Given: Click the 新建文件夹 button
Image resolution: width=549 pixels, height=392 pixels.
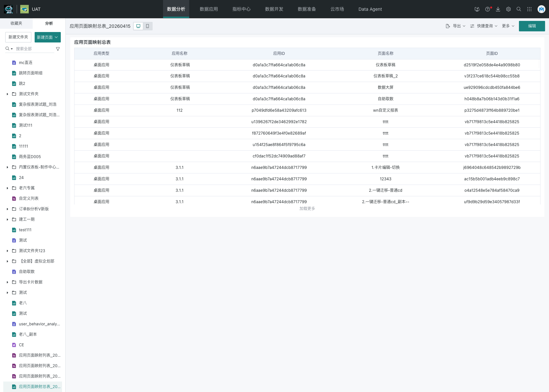Looking at the screenshot, I should [x=18, y=37].
